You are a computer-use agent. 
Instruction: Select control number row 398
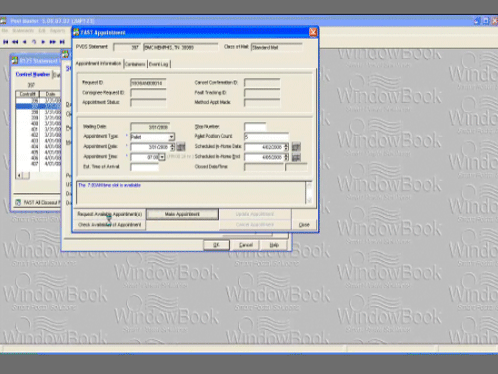click(x=38, y=112)
